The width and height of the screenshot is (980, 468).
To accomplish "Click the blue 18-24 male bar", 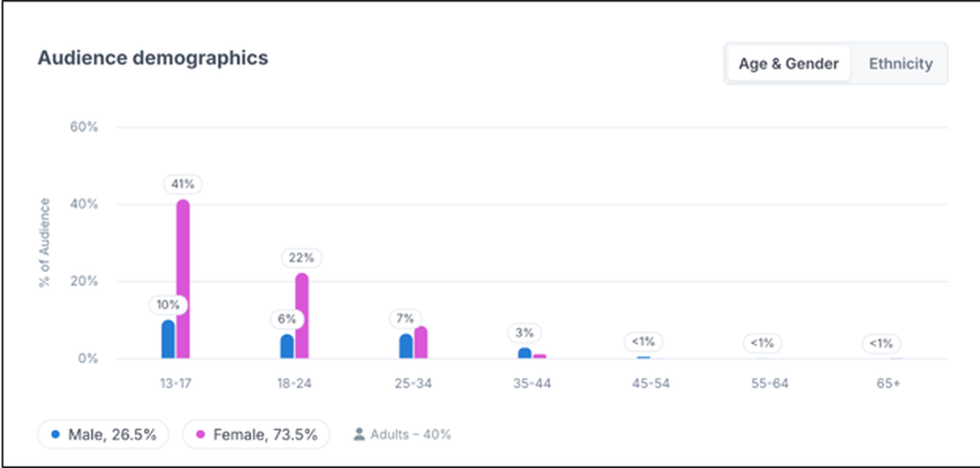I will (287, 347).
